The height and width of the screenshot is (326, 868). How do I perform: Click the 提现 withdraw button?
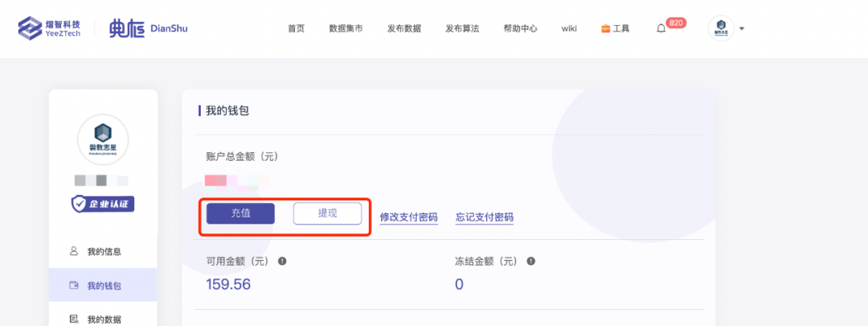[328, 213]
